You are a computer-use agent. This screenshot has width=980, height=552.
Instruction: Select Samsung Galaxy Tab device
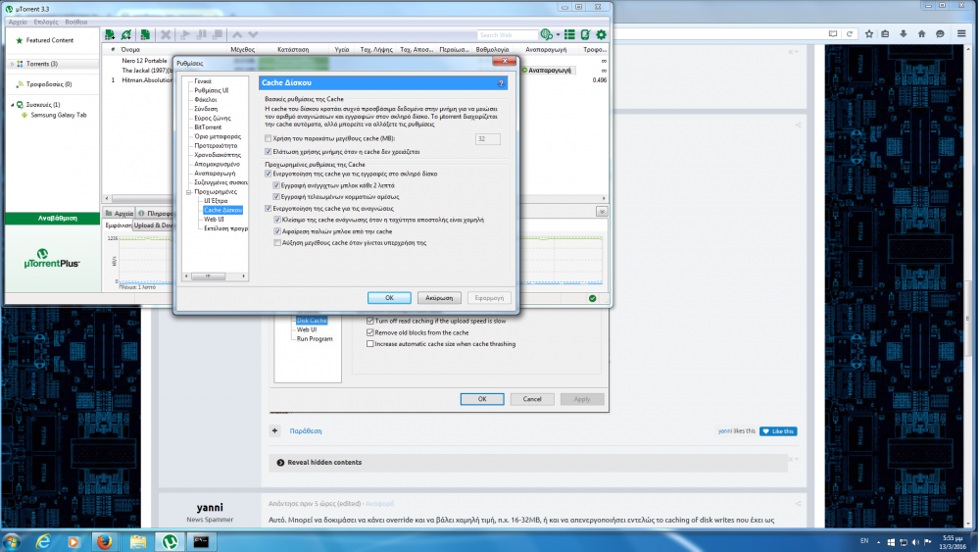point(59,115)
